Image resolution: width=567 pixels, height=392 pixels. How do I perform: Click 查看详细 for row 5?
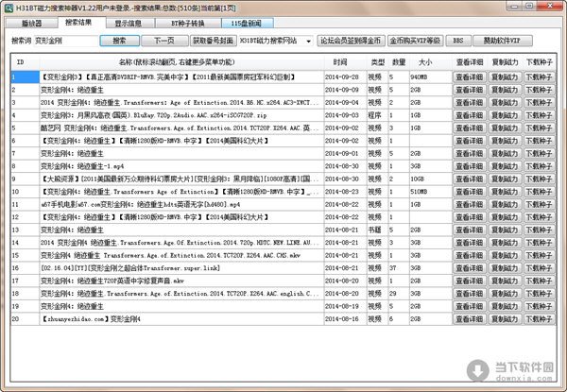[x=469, y=128]
